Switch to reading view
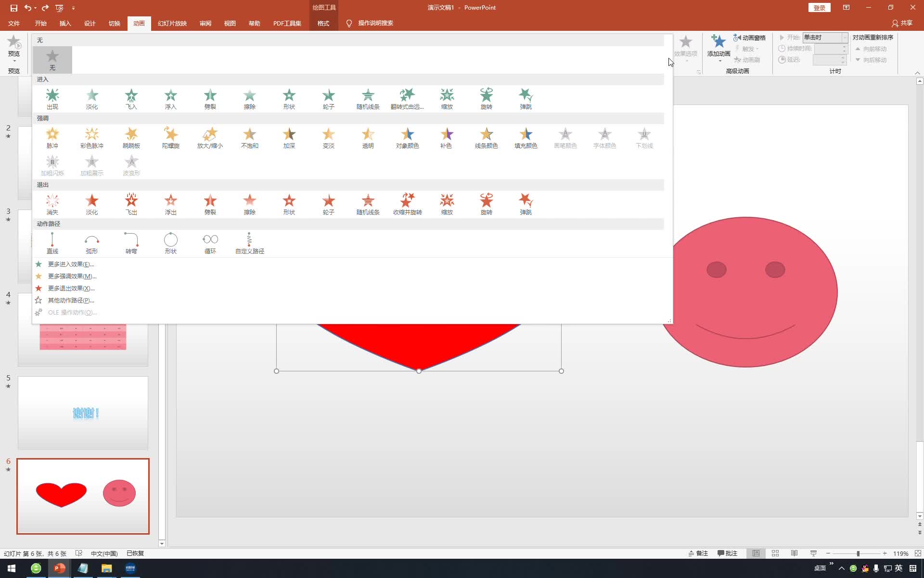 pos(794,553)
